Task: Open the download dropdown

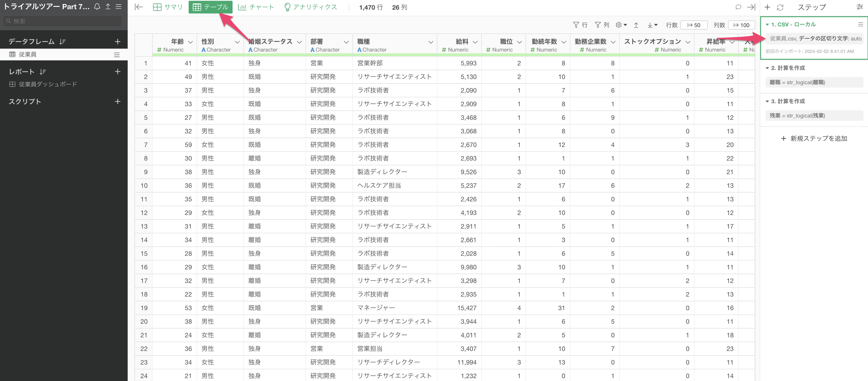Action: 652,25
